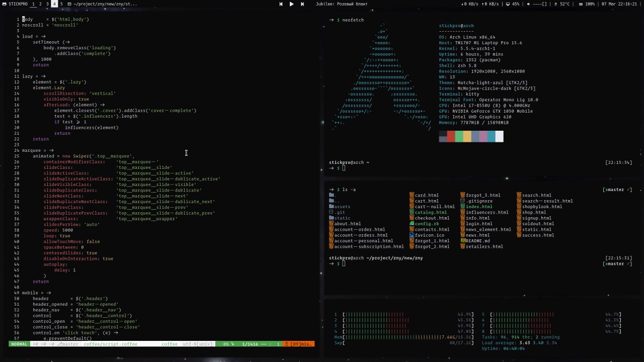Click the master branch indicator beside ls -a
The width and height of the screenshot is (644, 362).
coord(617,190)
